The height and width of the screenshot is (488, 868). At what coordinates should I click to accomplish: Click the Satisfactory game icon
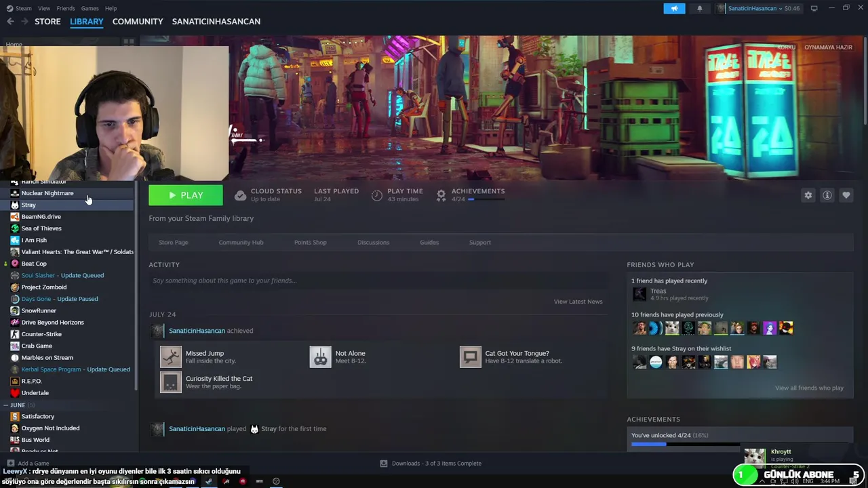tap(15, 416)
